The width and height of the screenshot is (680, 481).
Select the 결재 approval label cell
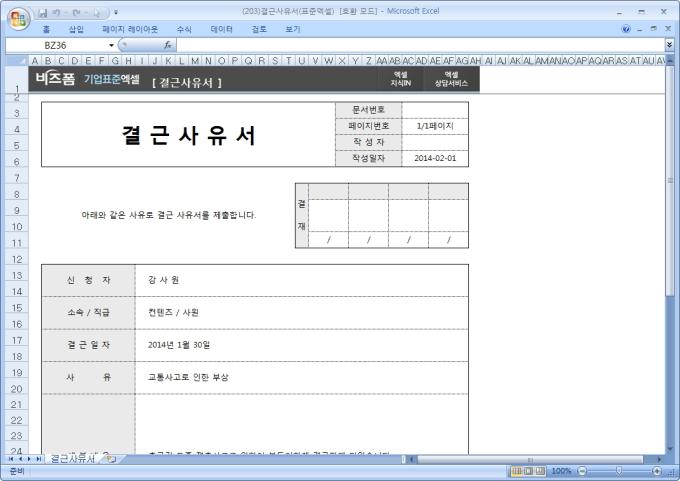click(302, 215)
